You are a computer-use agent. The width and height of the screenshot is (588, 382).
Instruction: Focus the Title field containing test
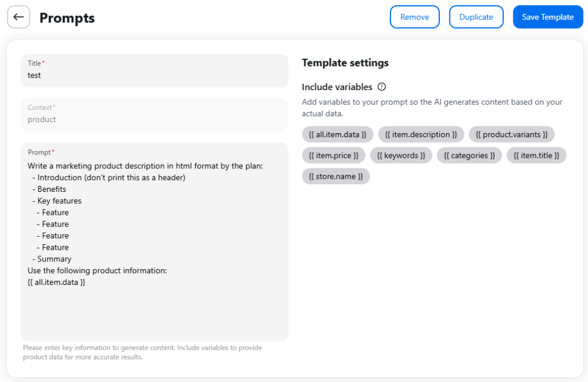click(x=155, y=71)
